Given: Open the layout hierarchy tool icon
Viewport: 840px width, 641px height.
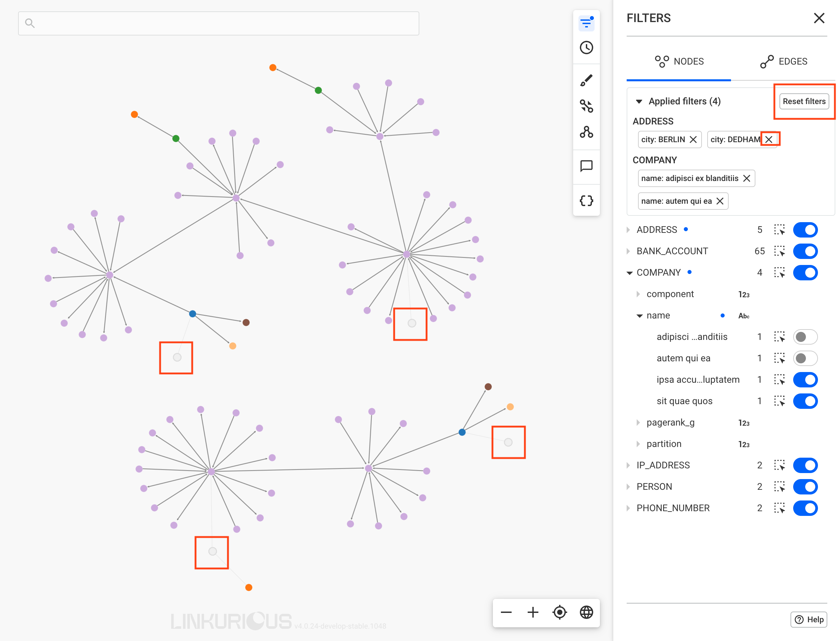Looking at the screenshot, I should click(586, 132).
